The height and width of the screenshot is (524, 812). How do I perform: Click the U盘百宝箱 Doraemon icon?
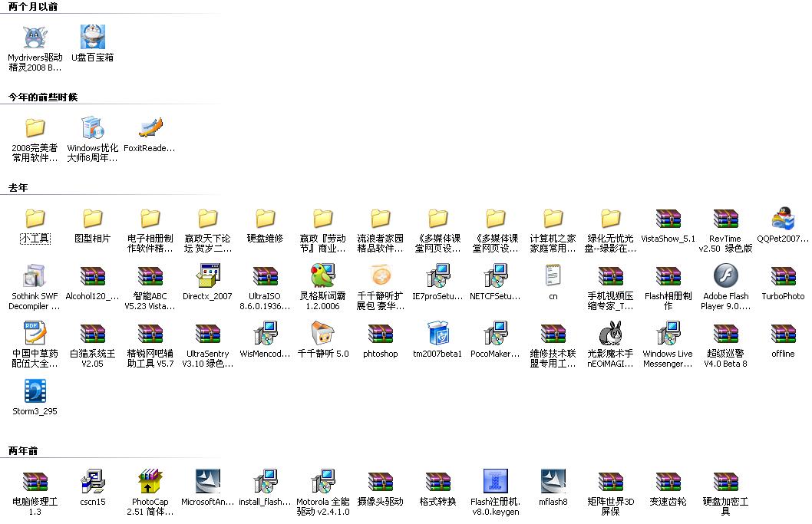[x=93, y=38]
